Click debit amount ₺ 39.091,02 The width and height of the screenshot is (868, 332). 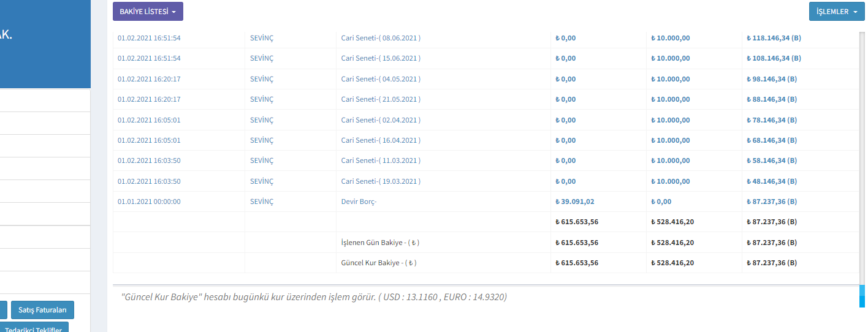(574, 202)
